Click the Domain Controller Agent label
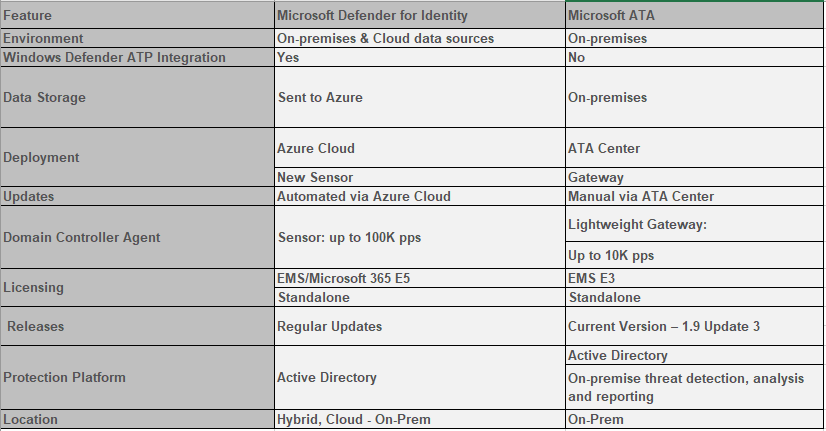The image size is (826, 431). [137, 237]
